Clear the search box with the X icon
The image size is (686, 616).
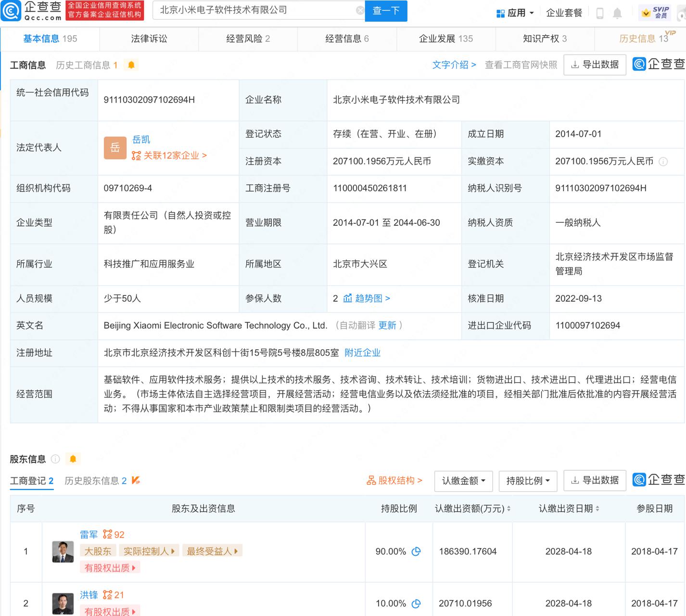(x=360, y=10)
